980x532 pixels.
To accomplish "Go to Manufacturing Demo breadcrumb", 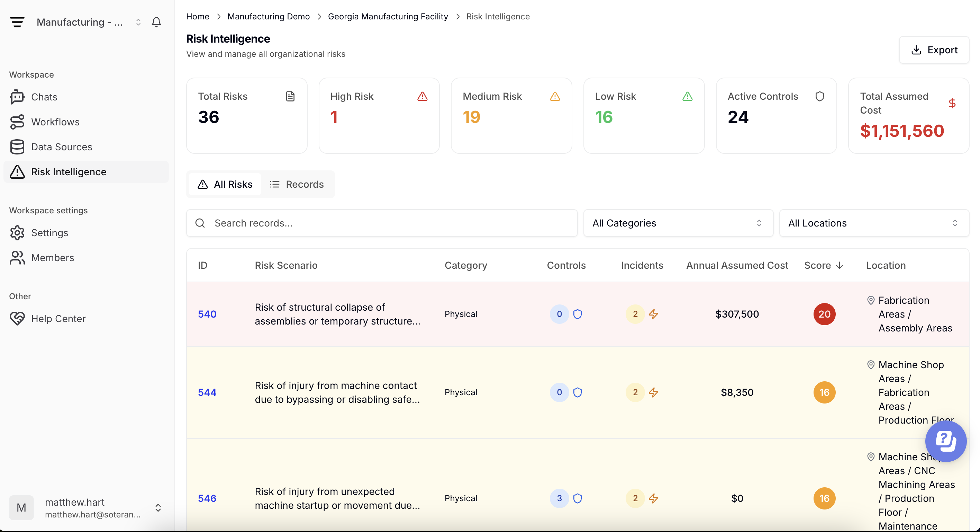I will (x=269, y=16).
